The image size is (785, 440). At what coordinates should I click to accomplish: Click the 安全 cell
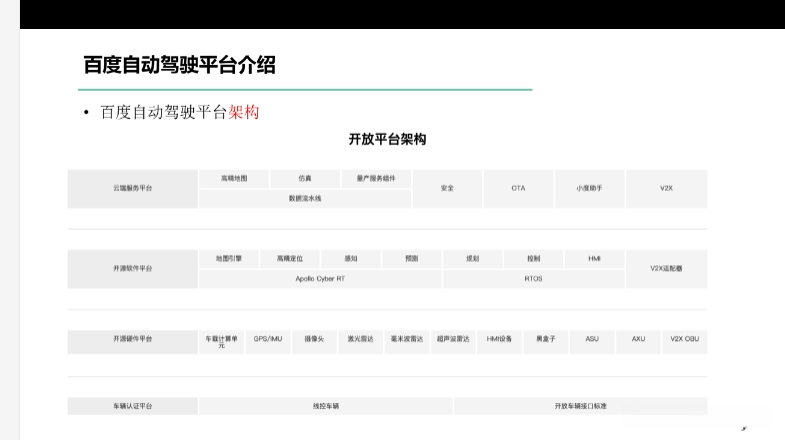(447, 189)
